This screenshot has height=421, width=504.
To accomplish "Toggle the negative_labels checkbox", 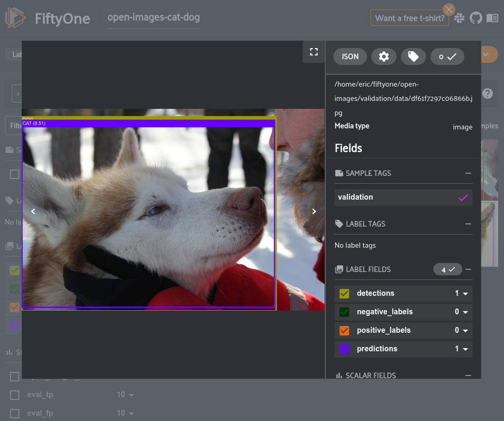I will 345,312.
